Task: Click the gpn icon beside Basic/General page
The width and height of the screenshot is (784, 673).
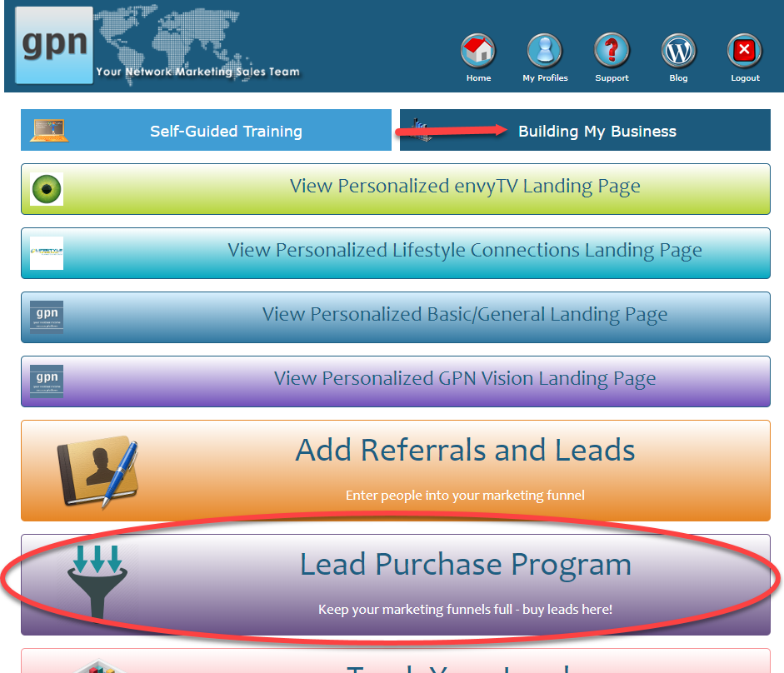Action: pos(47,317)
